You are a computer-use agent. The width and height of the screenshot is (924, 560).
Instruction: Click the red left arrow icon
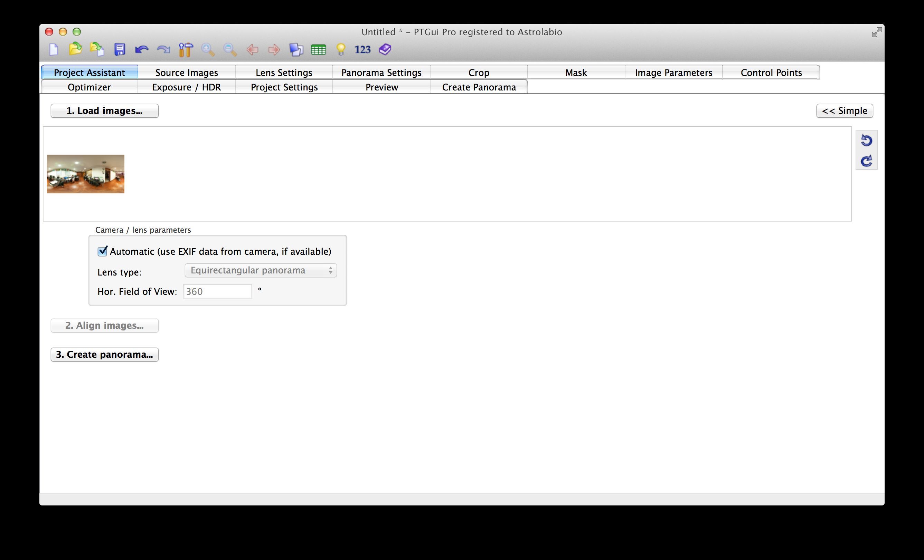[x=252, y=49]
